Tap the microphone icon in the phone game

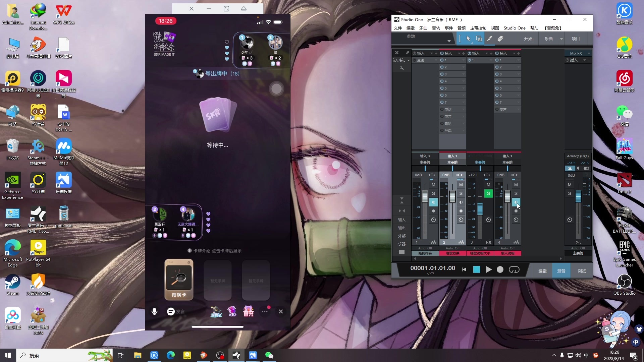[154, 311]
